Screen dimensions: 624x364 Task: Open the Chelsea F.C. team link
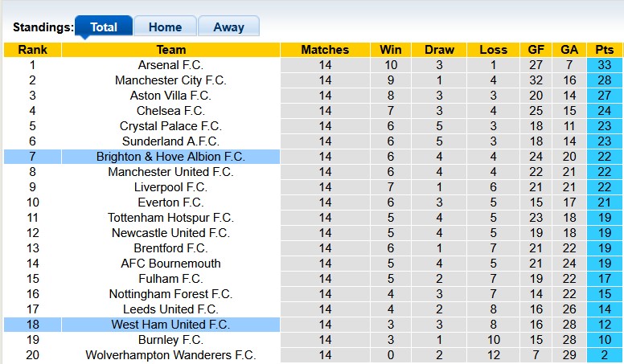pyautogui.click(x=170, y=111)
